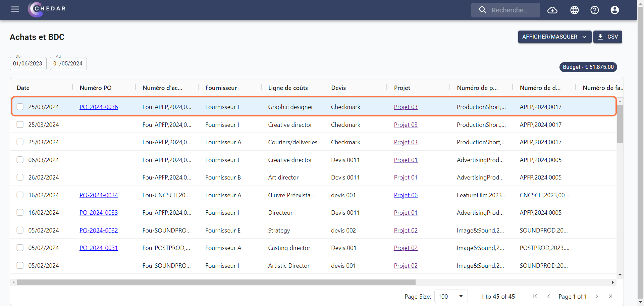Click horizontal scrollbar right arrow
The height and width of the screenshot is (306, 644).
[x=613, y=282]
